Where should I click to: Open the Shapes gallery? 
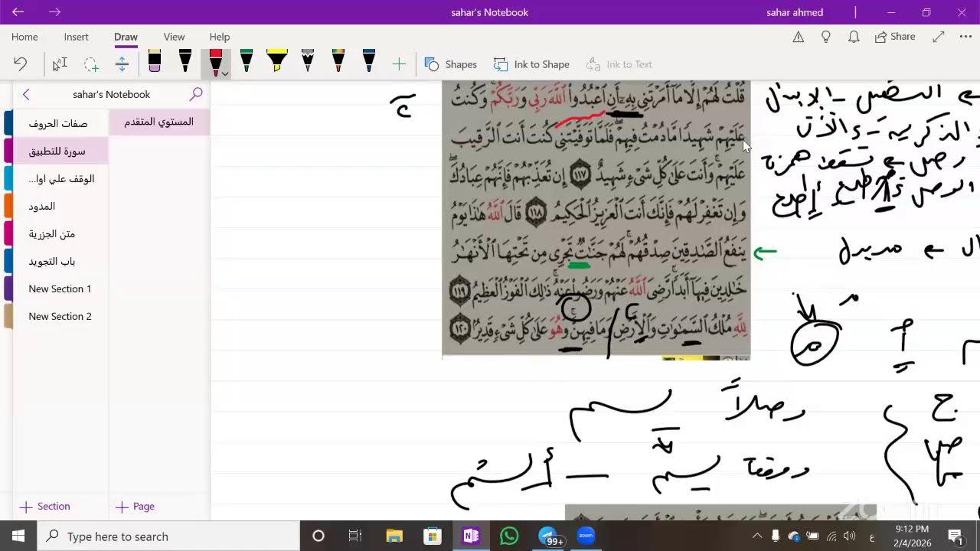tap(451, 64)
